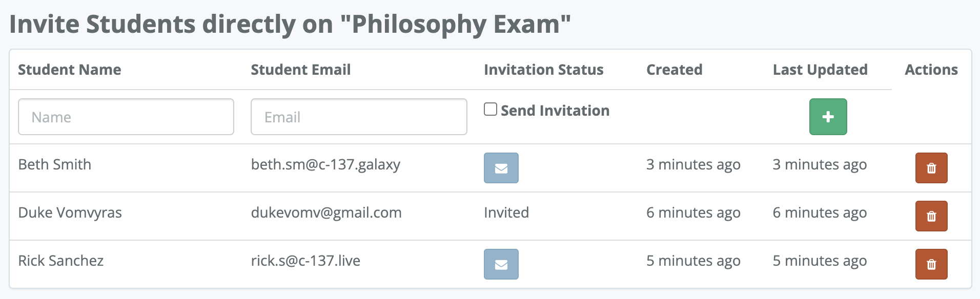Enable the Send Invitation checkbox
The width and height of the screenshot is (980, 299).
point(491,110)
